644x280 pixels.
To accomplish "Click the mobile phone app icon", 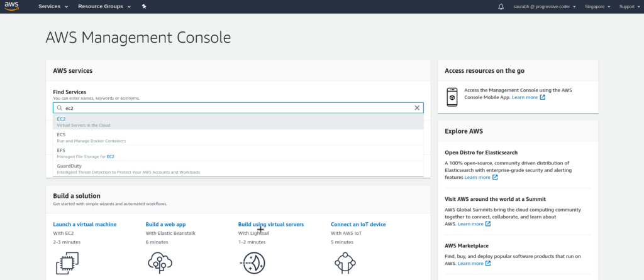I will (452, 97).
